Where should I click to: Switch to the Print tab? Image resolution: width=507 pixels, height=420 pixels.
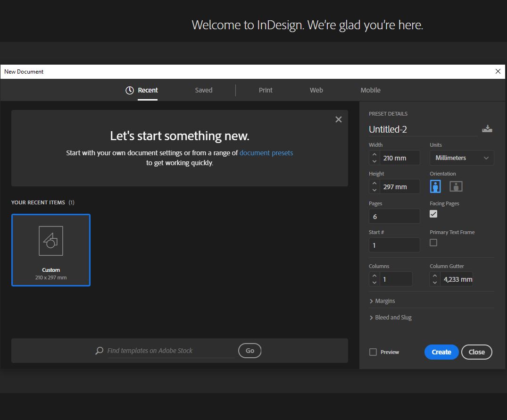[x=266, y=90]
